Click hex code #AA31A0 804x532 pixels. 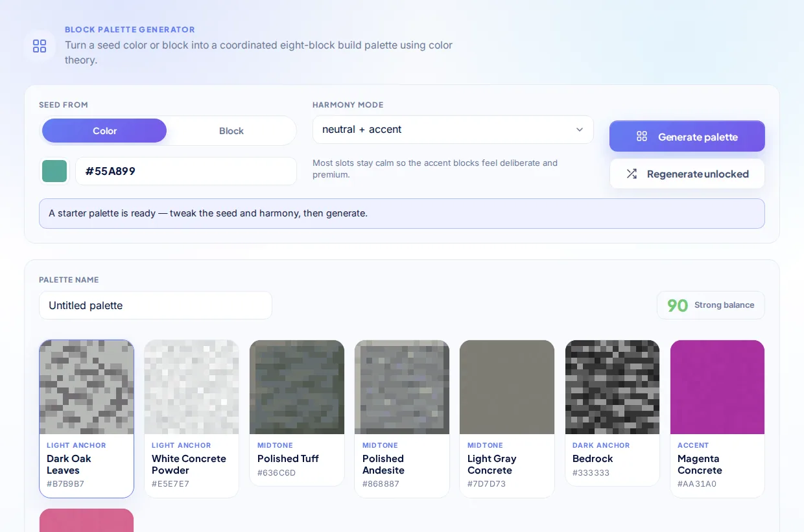tap(697, 484)
